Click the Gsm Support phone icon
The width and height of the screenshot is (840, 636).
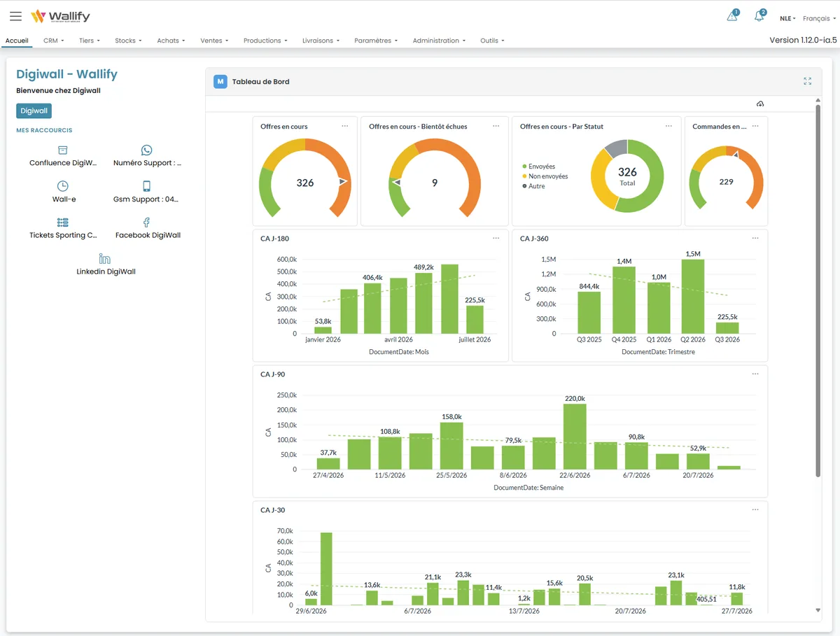point(146,186)
